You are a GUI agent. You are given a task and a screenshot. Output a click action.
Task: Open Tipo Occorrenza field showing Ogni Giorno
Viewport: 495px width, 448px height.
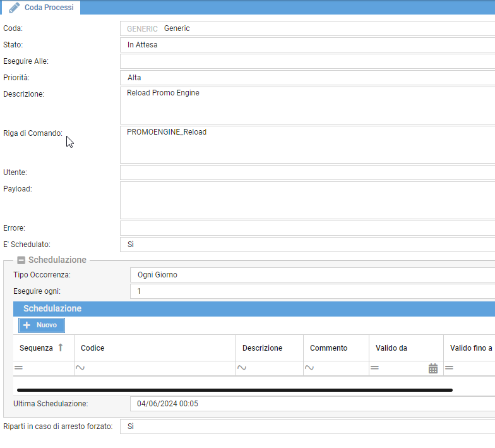[312, 275]
